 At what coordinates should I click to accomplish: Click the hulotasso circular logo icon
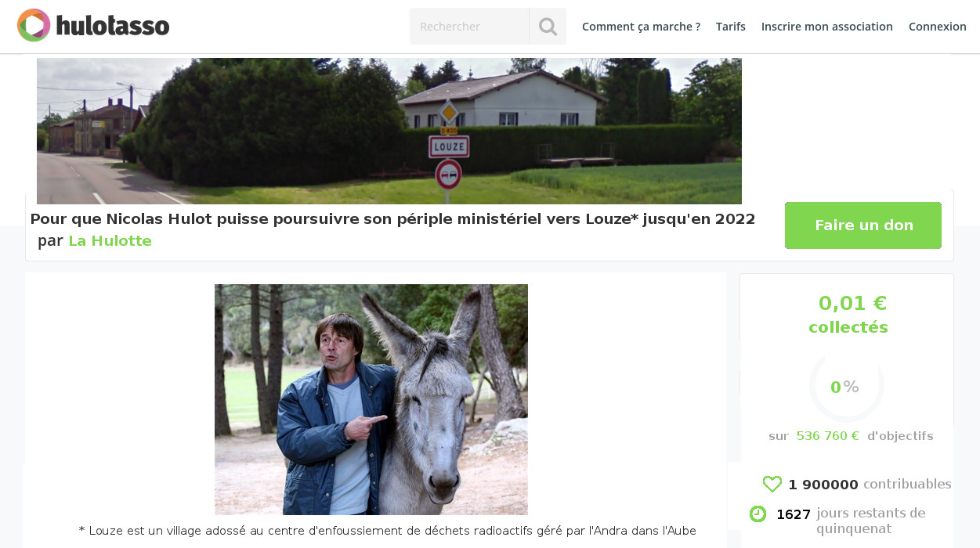(x=34, y=25)
